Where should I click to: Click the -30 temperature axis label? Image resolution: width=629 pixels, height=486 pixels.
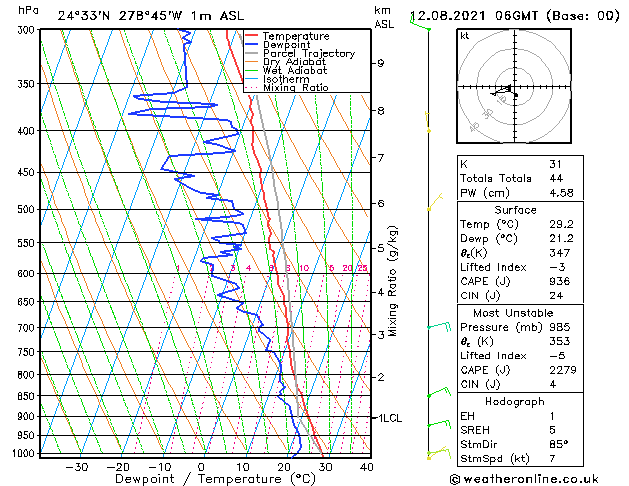77,467
